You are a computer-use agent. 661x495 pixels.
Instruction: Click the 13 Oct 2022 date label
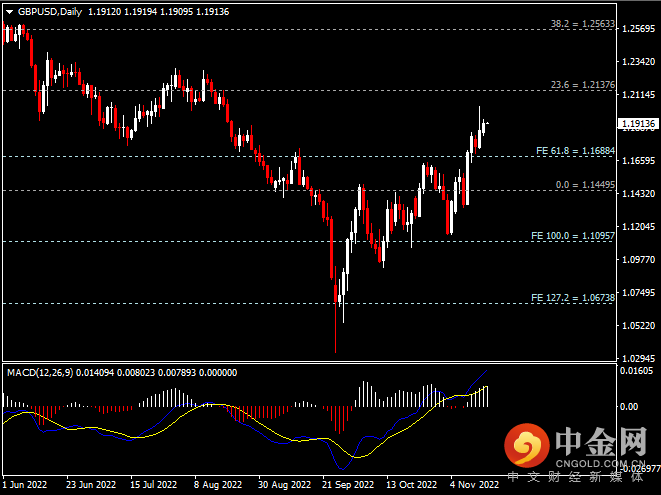tap(411, 484)
